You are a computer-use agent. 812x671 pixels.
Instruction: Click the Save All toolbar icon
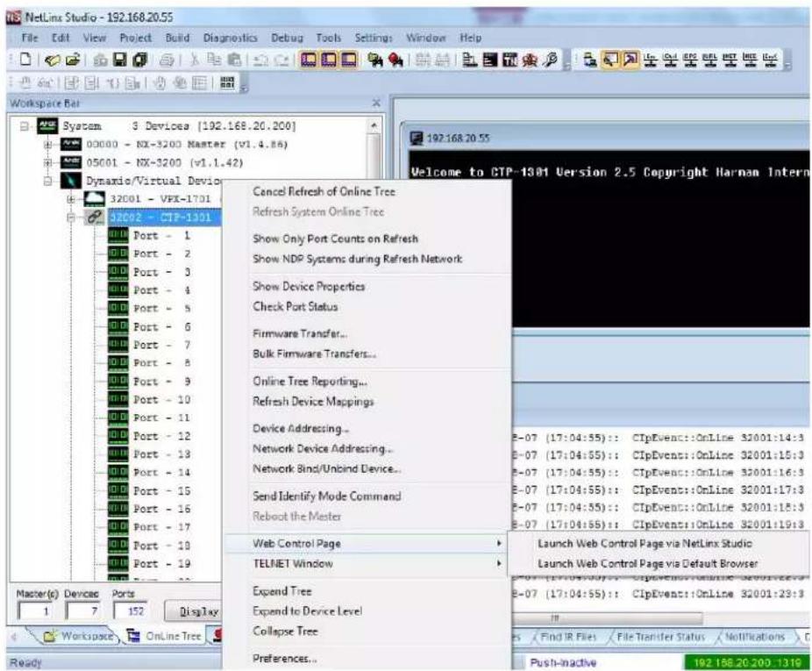point(139,61)
